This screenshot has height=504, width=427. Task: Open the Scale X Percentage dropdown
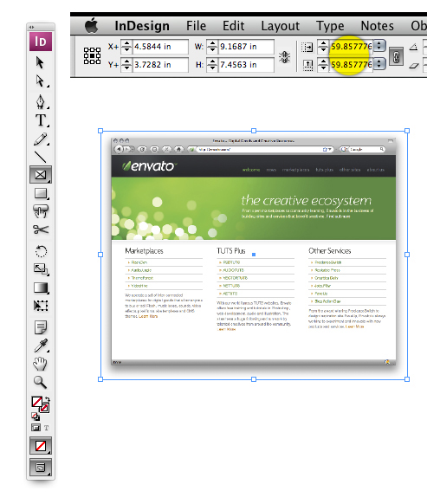click(x=379, y=47)
